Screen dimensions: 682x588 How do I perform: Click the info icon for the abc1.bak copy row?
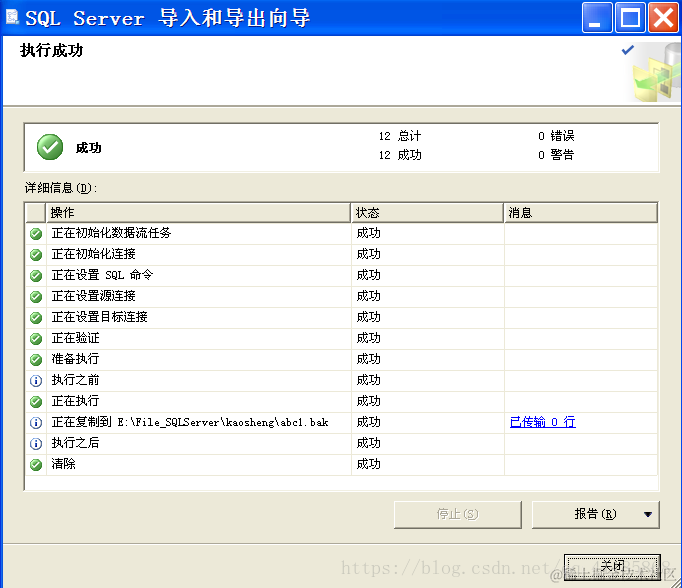36,422
